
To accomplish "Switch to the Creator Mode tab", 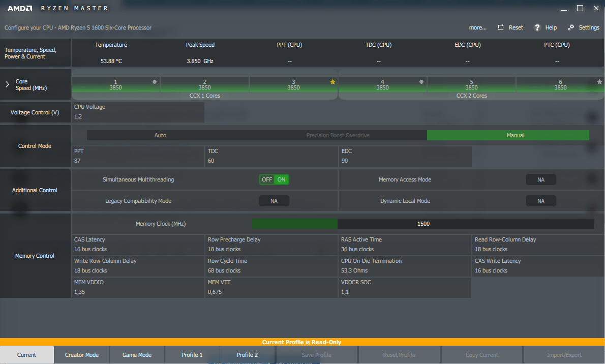I will point(82,355).
